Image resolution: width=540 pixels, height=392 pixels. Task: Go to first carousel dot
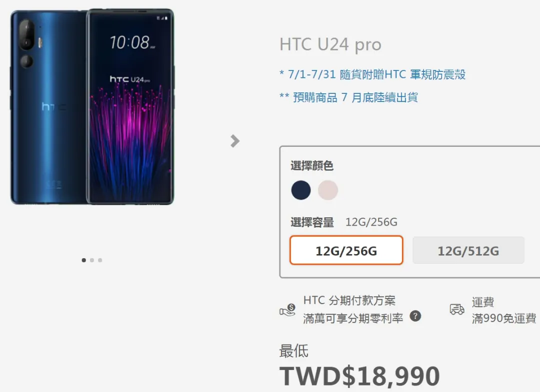(x=83, y=260)
